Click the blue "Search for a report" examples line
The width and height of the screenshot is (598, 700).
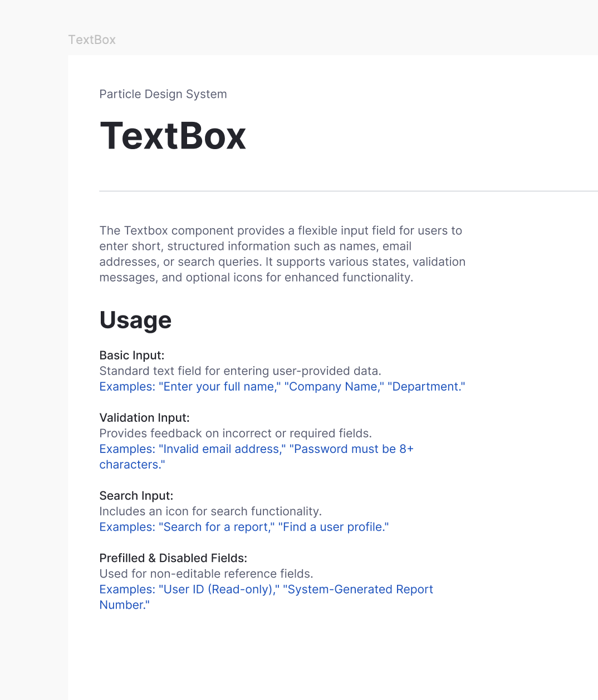click(244, 526)
